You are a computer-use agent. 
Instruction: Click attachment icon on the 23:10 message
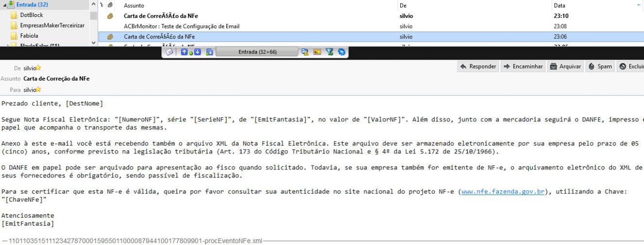[110, 16]
